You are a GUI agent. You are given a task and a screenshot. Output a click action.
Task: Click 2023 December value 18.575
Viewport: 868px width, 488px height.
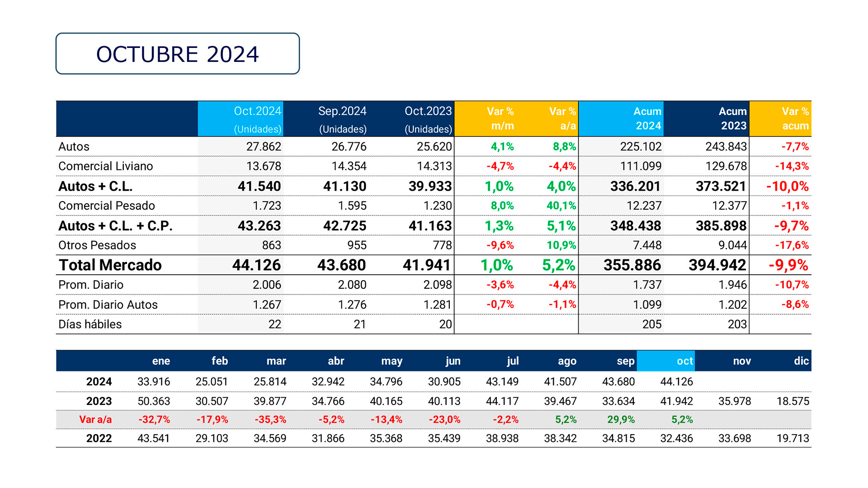coord(793,401)
